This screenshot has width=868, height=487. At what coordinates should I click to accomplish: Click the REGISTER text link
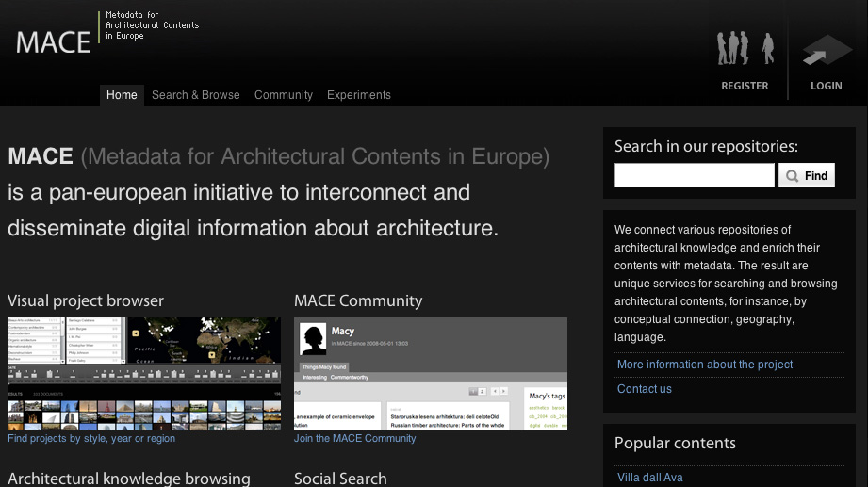point(745,86)
